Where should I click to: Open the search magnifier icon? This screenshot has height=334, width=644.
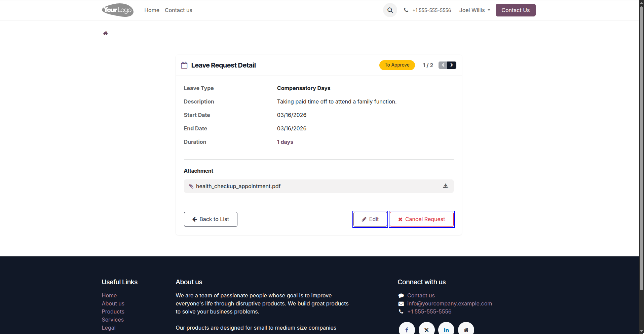(390, 10)
